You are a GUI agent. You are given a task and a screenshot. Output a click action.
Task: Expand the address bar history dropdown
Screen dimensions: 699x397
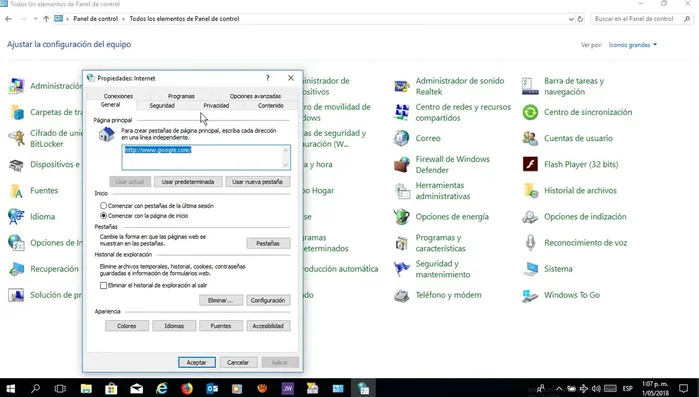pyautogui.click(x=571, y=19)
